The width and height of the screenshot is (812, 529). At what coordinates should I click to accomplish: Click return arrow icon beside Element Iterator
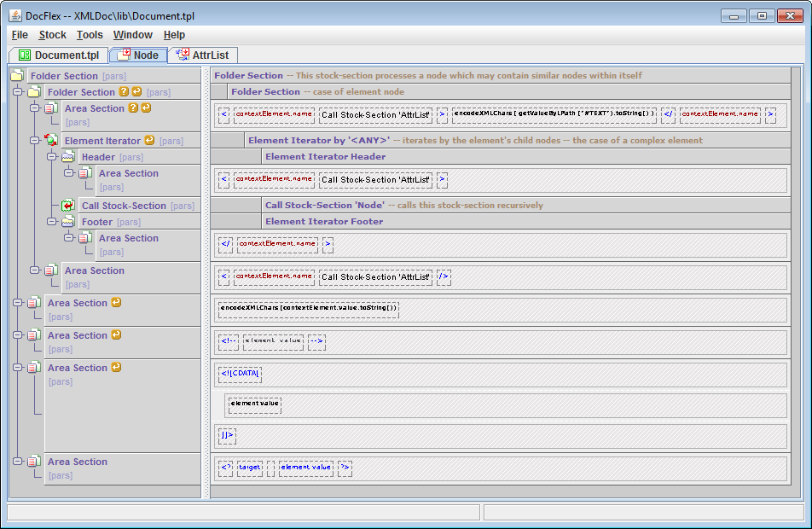150,141
